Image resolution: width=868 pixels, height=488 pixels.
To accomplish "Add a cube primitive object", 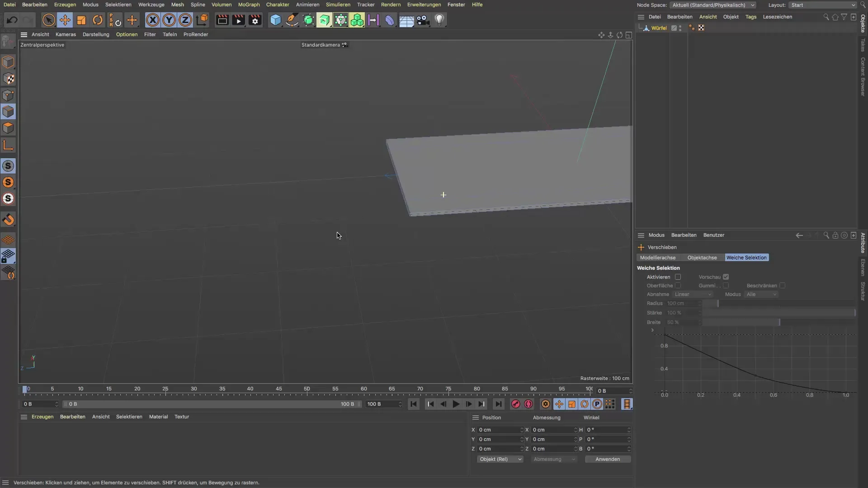I will pos(275,20).
